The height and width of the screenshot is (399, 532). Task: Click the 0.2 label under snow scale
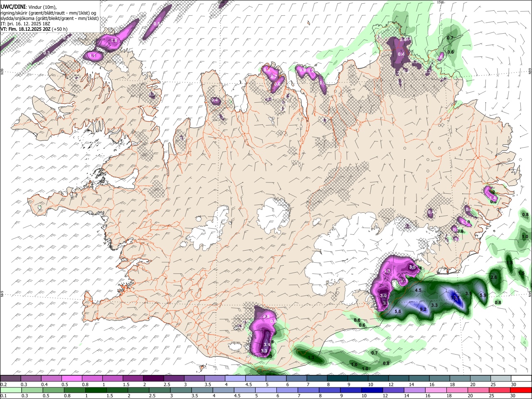pyautogui.click(x=3, y=384)
